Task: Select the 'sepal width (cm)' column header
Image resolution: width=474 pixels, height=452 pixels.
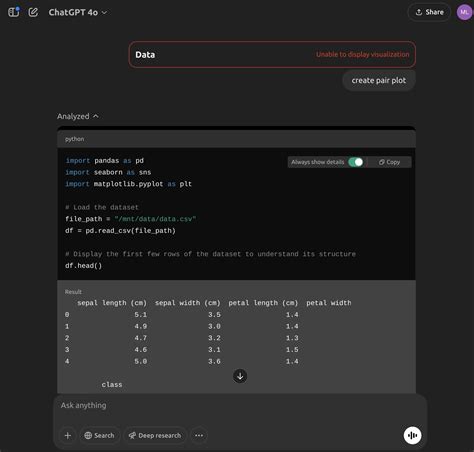Action: pos(187,303)
